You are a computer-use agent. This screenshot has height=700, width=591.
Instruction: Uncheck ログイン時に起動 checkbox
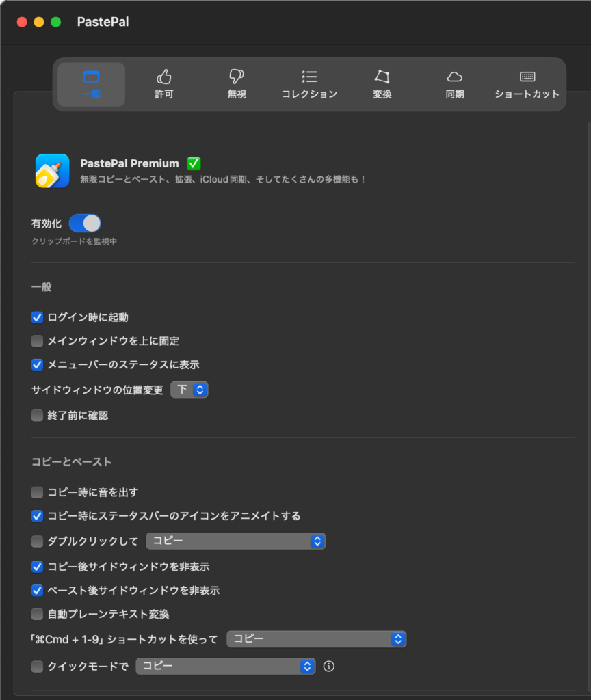click(38, 317)
